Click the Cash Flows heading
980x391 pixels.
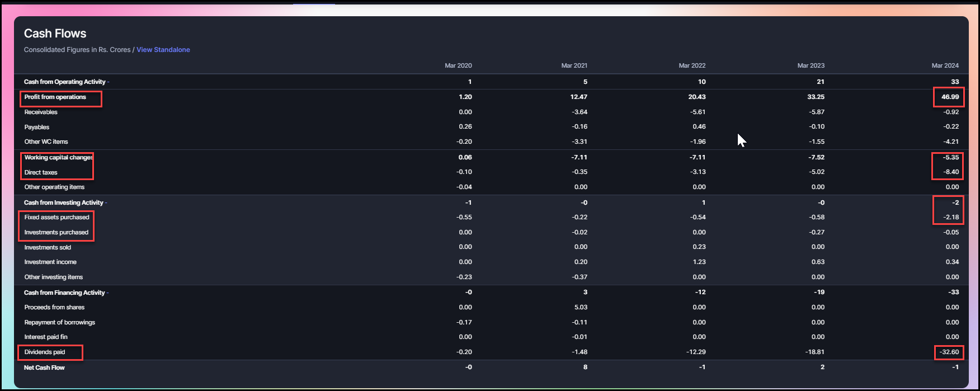[x=55, y=34]
